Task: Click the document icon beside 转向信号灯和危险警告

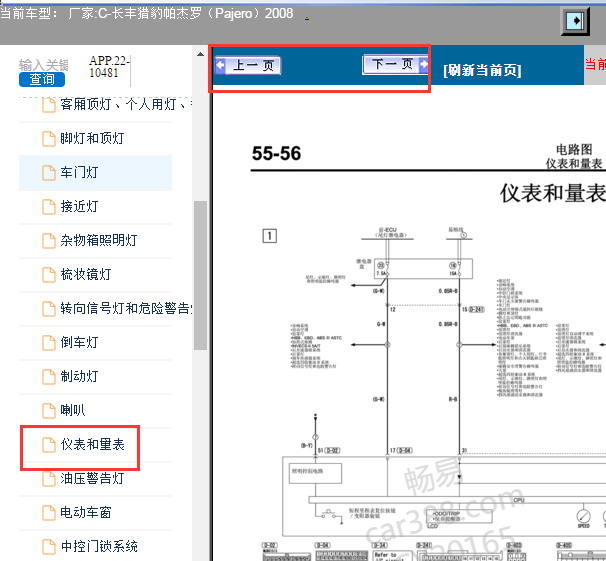Action: (49, 309)
